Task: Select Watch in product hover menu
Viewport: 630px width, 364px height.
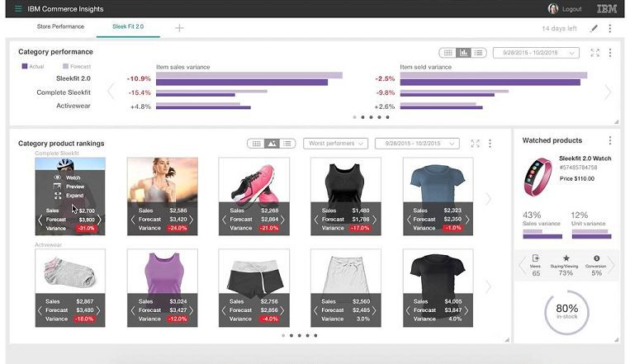Action: coord(73,177)
